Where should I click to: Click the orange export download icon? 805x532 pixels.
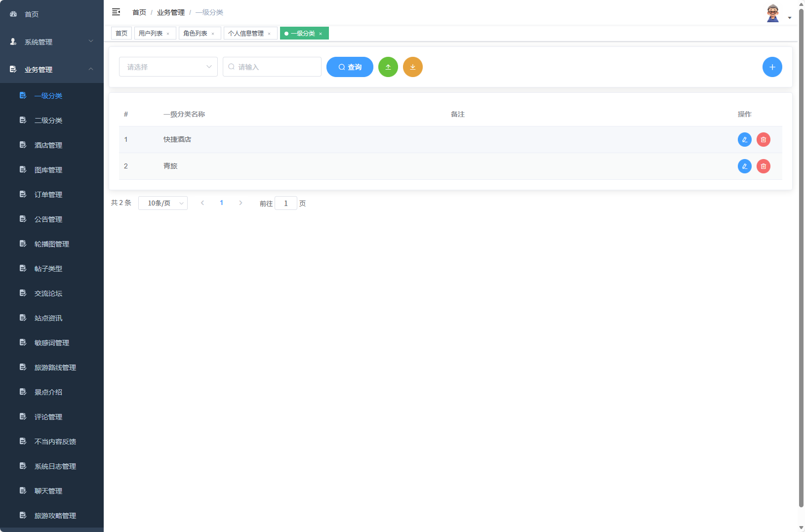point(413,67)
